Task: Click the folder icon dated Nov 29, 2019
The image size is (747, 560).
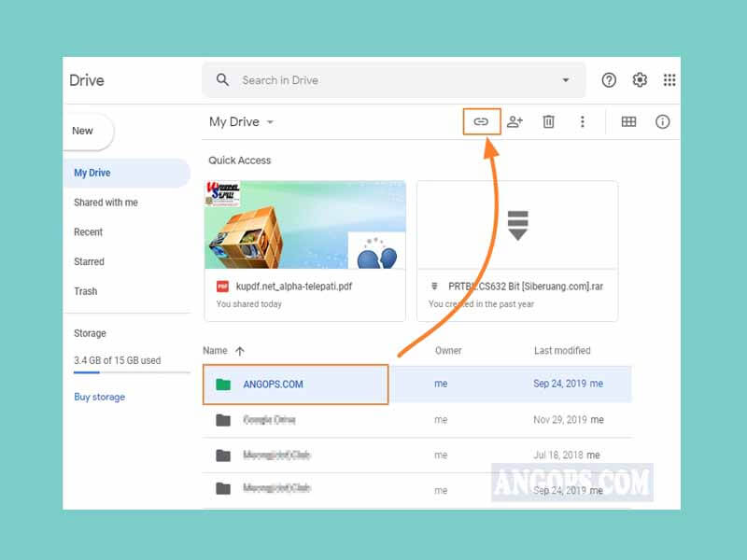Action: pos(223,420)
